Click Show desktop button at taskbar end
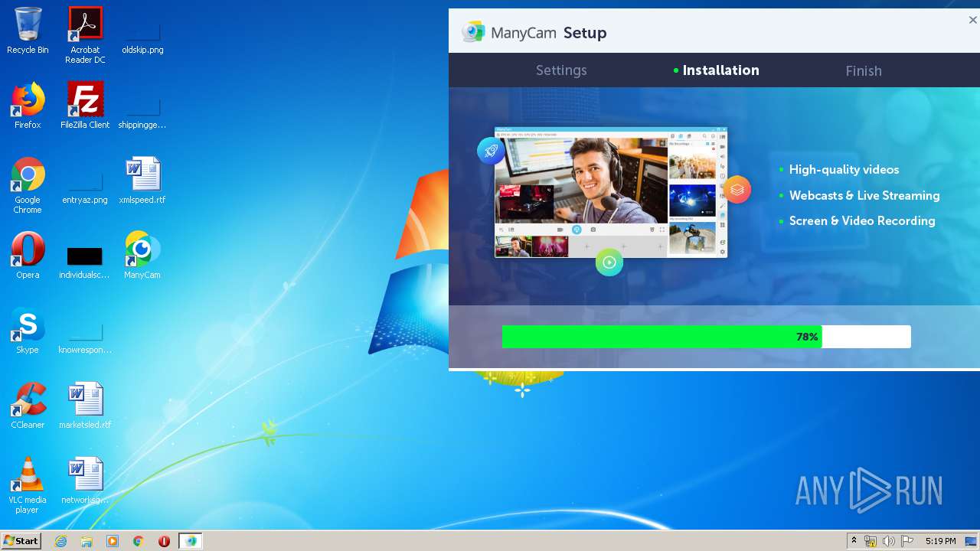The width and height of the screenshot is (980, 551). [972, 541]
